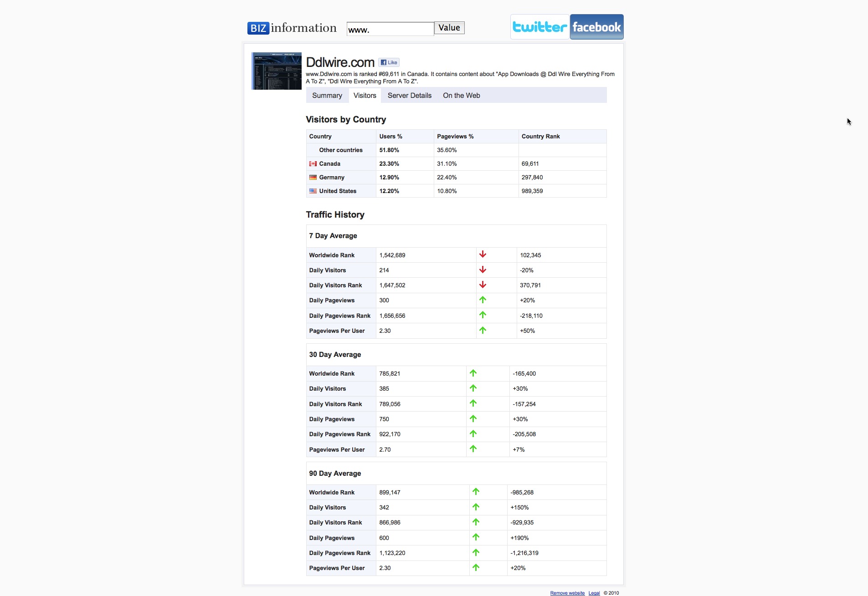Viewport: 868px width, 596px height.
Task: Switch to the Summary tab
Action: tap(327, 96)
